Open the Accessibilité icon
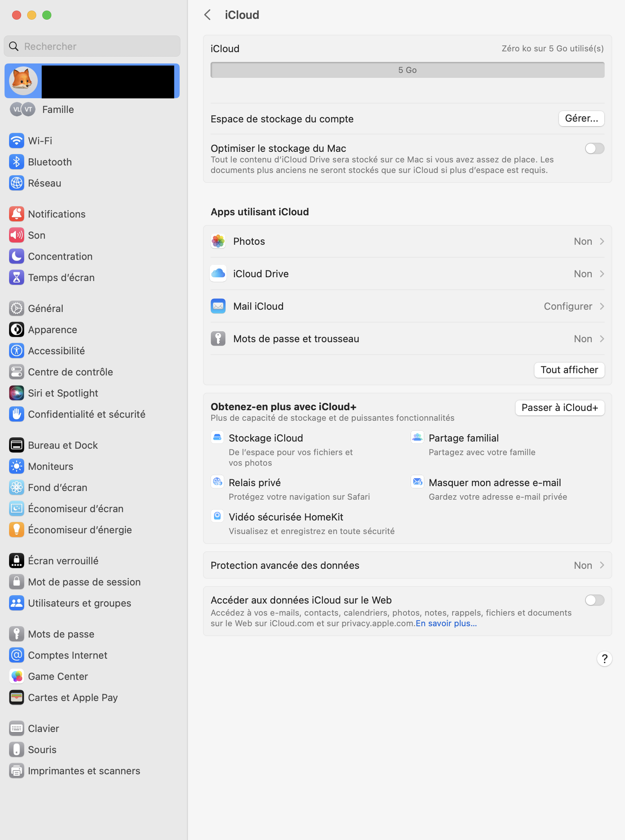 pyautogui.click(x=16, y=351)
